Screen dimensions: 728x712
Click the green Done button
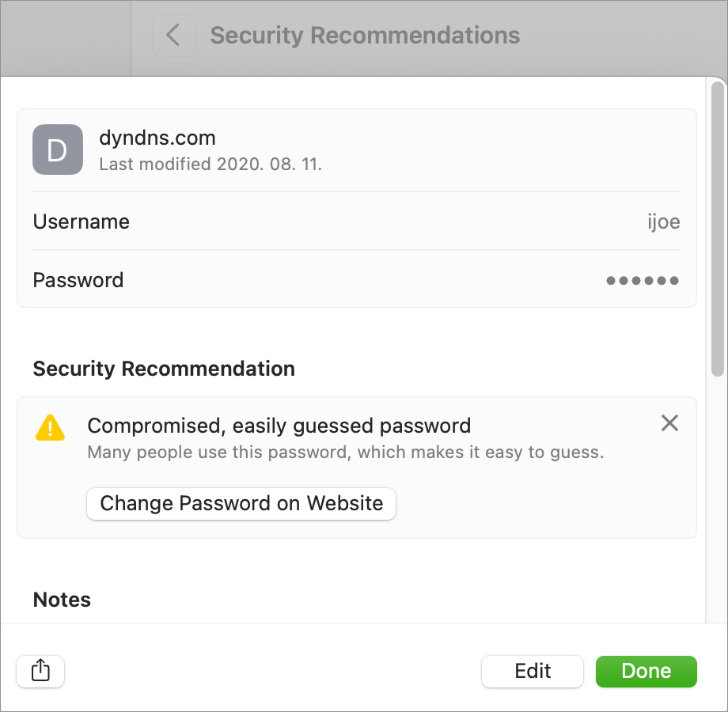[x=646, y=671]
